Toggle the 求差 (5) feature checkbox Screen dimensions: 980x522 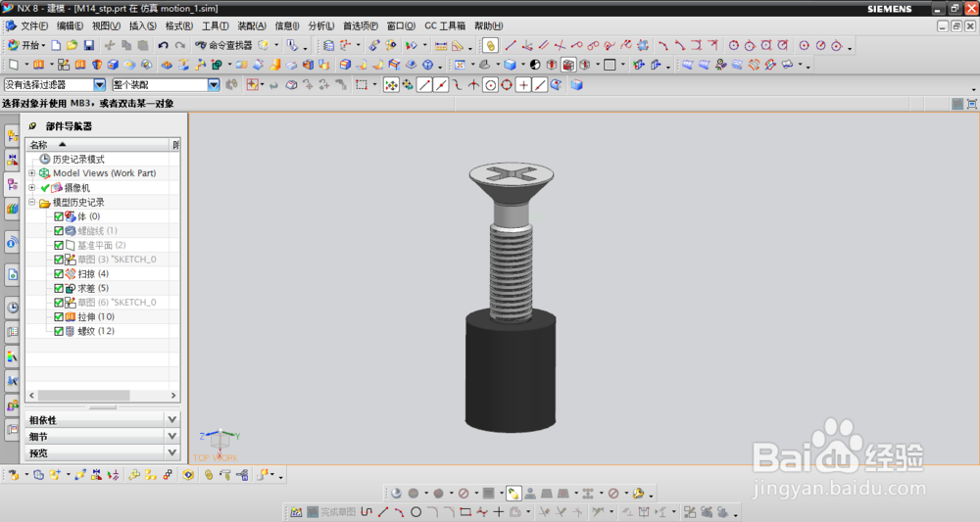[59, 289]
